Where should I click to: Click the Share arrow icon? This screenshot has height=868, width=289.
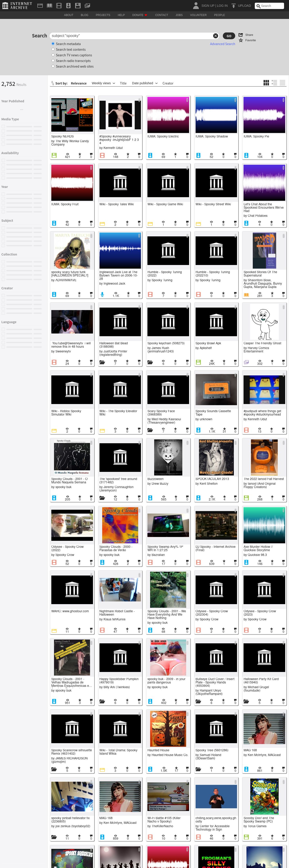[x=241, y=35]
